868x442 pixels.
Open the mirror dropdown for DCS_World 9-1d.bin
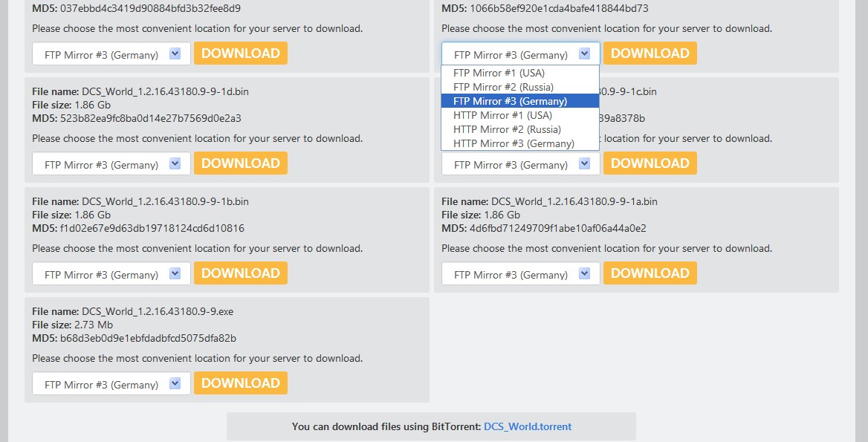111,163
